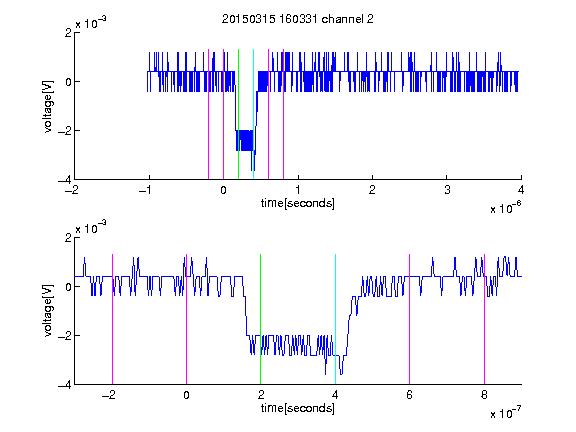
Task: Click the bottom plot's x10^-7 exponent label
Action: coord(505,413)
